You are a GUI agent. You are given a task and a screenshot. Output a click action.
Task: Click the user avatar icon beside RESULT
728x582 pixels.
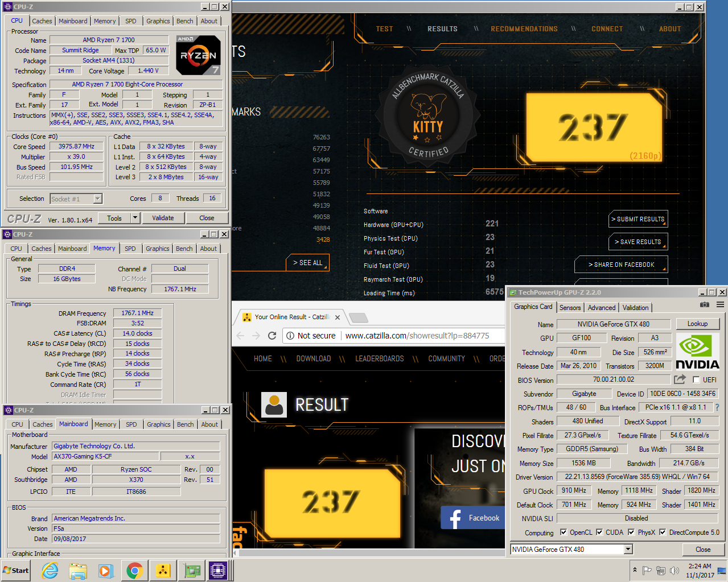tap(274, 404)
